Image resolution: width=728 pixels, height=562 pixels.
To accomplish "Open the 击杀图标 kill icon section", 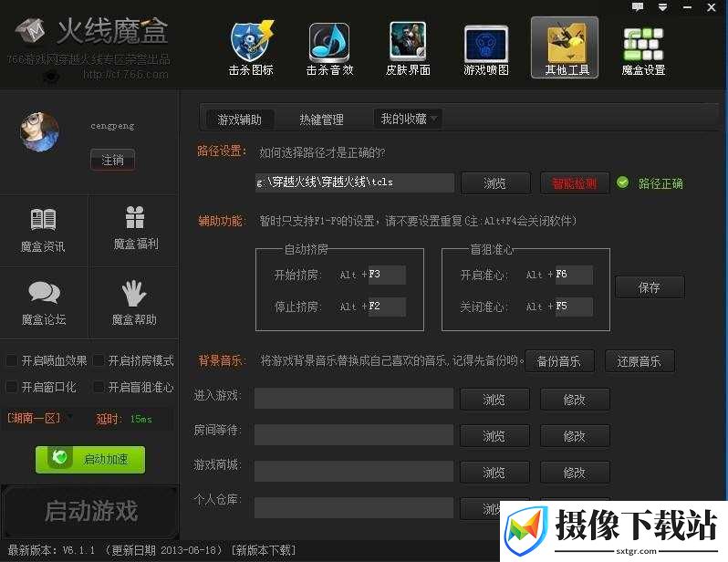I will [251, 48].
